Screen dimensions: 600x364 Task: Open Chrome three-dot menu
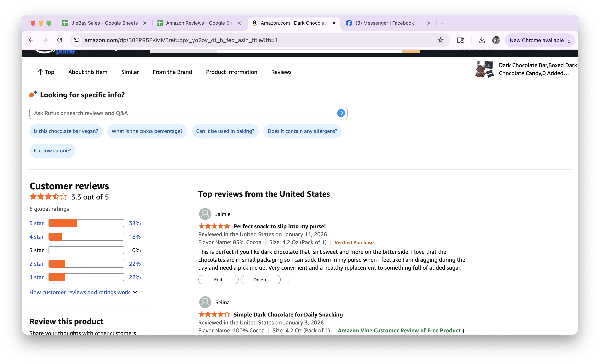[x=569, y=40]
